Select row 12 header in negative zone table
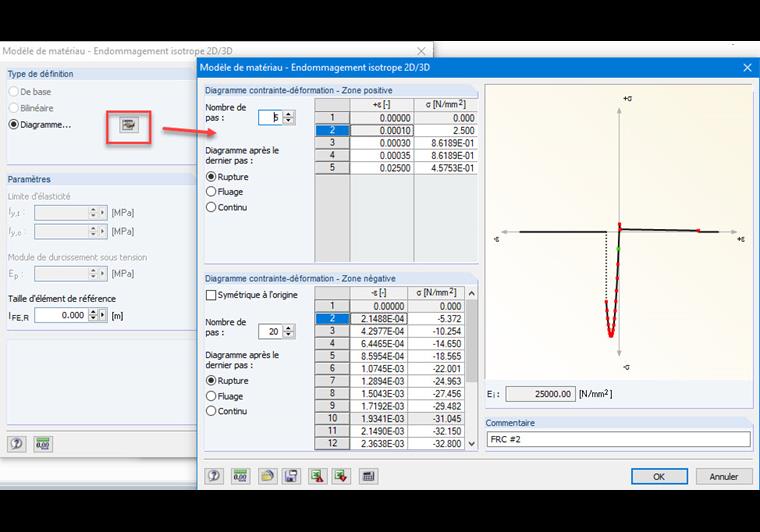Viewport: 760px width, 532px height. pyautogui.click(x=332, y=443)
